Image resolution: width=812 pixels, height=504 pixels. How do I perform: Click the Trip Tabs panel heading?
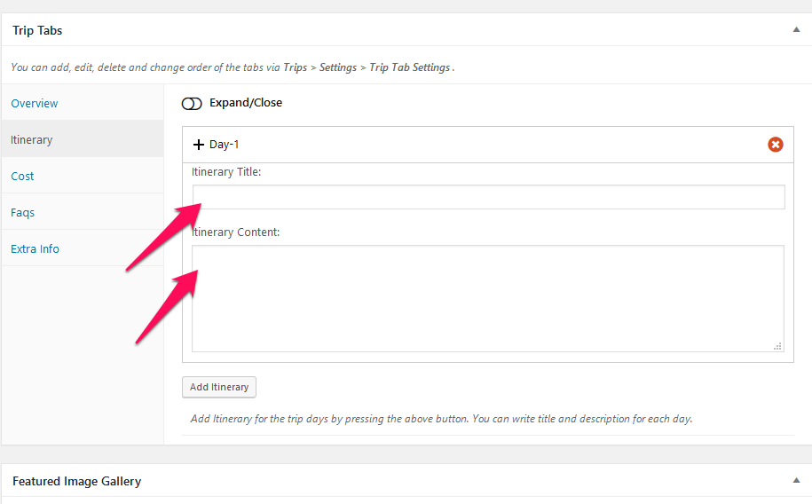[x=37, y=30]
